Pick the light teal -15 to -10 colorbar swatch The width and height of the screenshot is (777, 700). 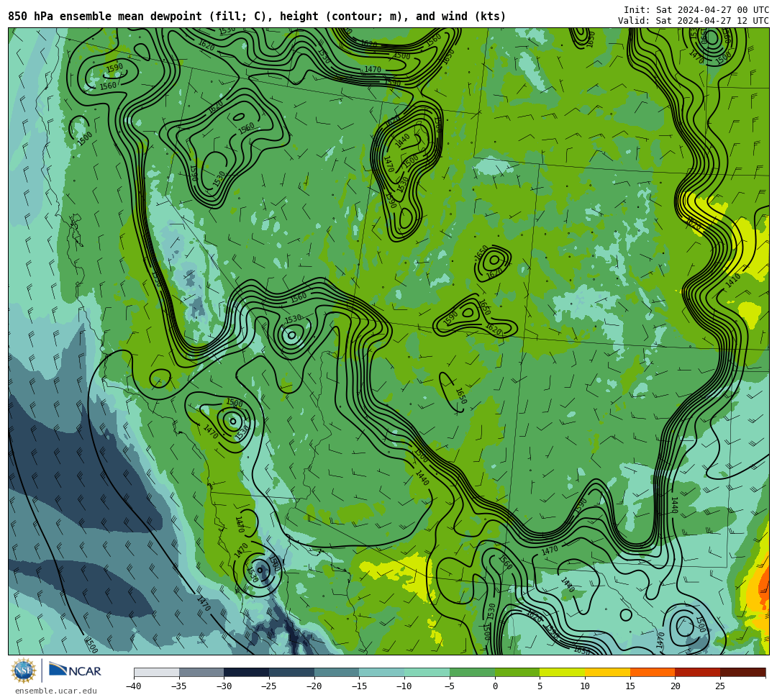point(382,672)
